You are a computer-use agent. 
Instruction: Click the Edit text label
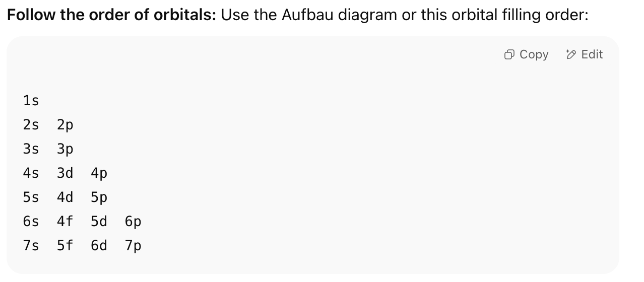pyautogui.click(x=592, y=54)
